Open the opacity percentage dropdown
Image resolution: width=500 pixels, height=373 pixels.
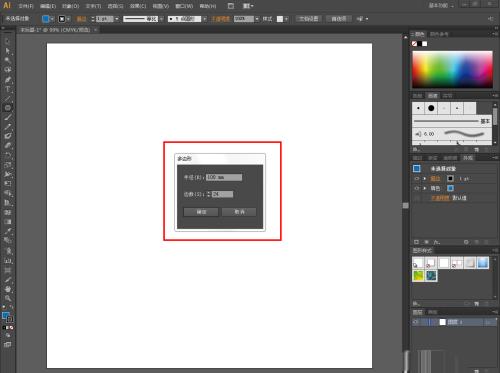click(x=257, y=19)
